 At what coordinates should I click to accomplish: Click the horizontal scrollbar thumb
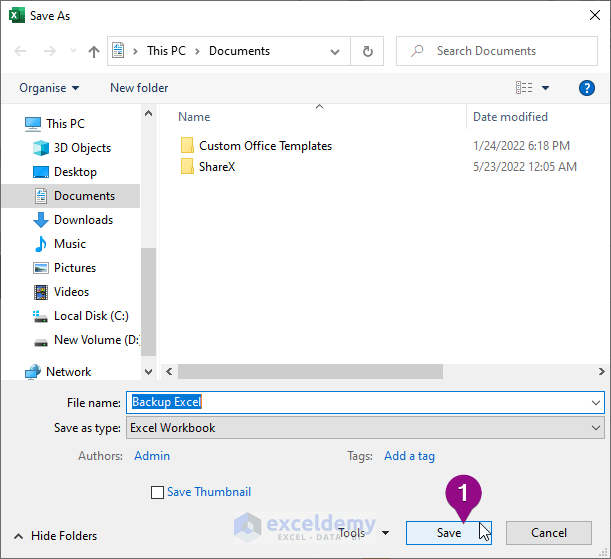pos(310,372)
